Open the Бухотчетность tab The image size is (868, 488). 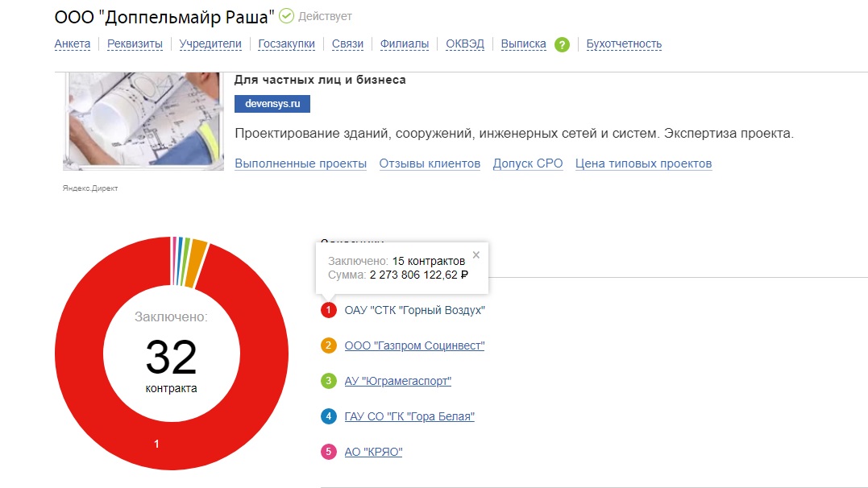tap(624, 44)
